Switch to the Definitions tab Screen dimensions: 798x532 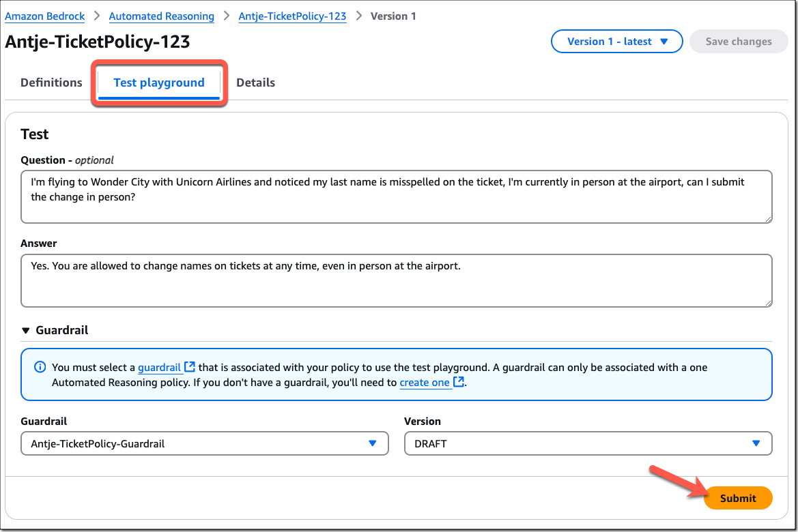(x=51, y=83)
